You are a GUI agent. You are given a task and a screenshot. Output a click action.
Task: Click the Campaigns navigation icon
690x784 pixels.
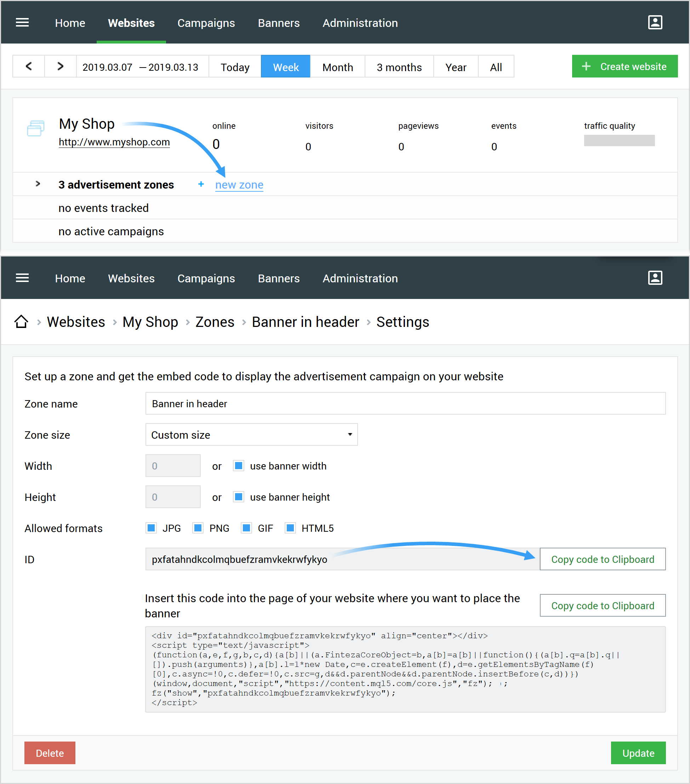(x=206, y=23)
